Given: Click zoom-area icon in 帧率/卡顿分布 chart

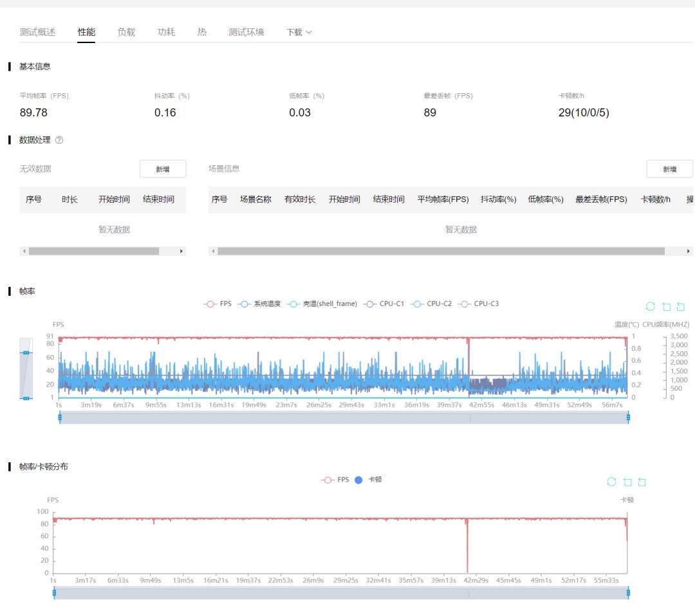Looking at the screenshot, I should (627, 482).
